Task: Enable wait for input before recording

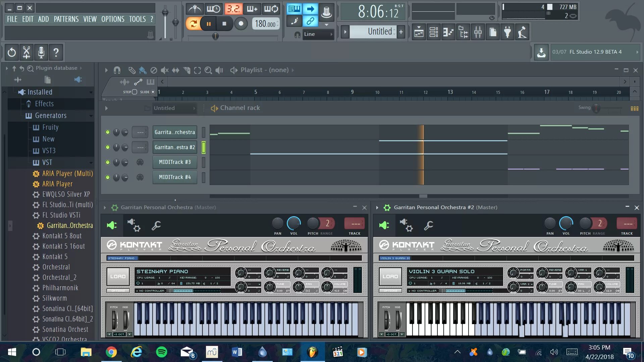Action: [x=213, y=9]
